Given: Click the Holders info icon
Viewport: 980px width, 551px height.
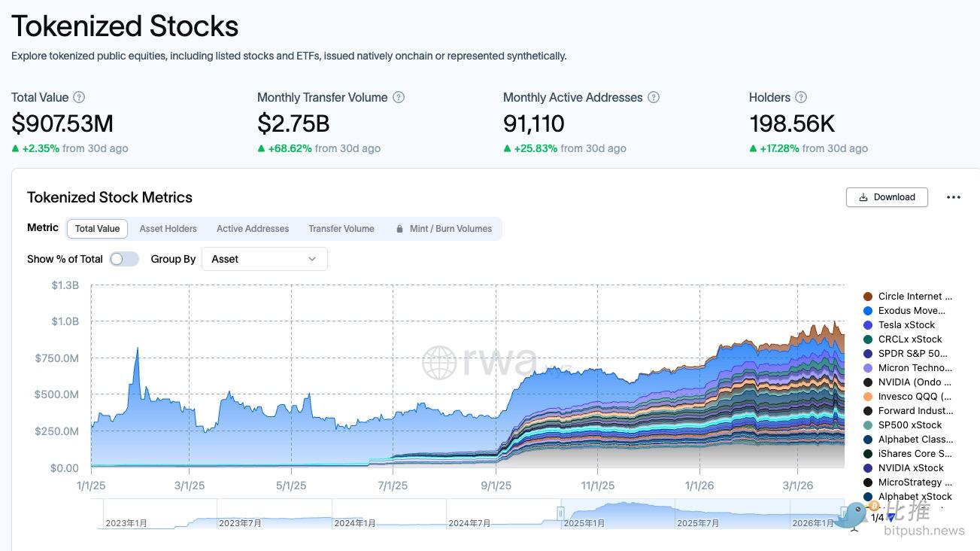Looking at the screenshot, I should point(801,98).
